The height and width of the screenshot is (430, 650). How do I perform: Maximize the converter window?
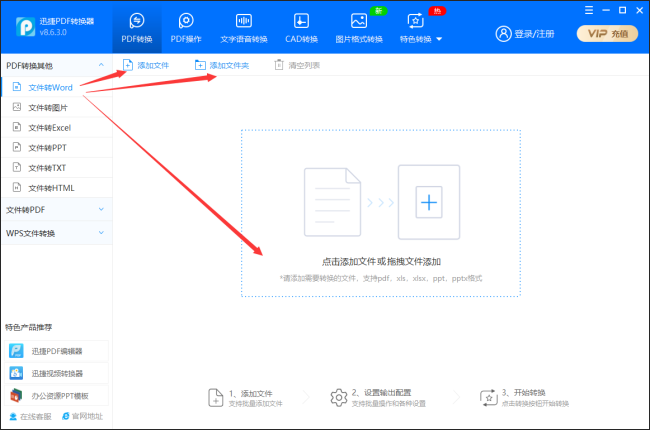click(623, 10)
